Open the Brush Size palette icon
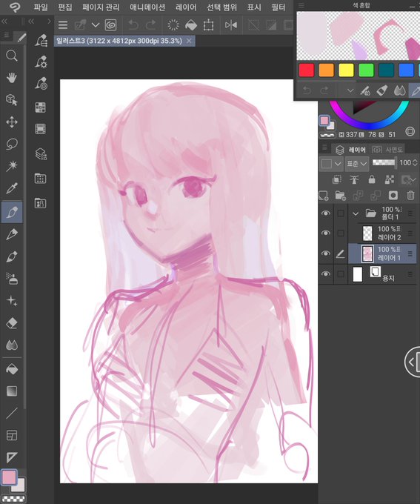Screen dimensions: 420x504 coord(41,84)
